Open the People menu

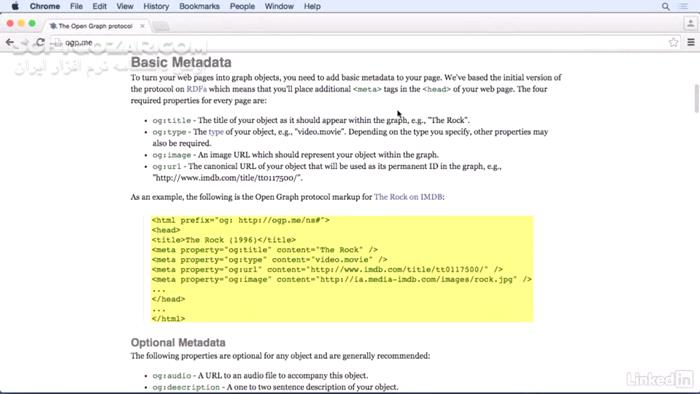point(242,6)
